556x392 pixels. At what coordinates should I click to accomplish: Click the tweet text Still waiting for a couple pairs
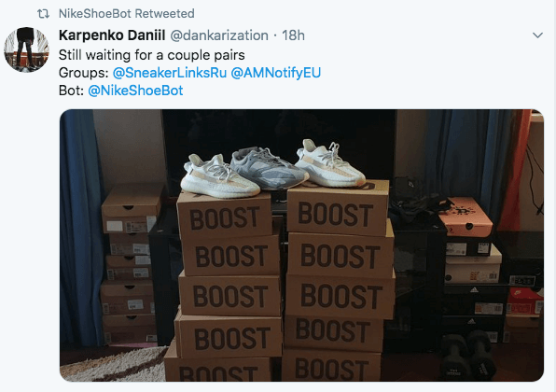(x=152, y=55)
